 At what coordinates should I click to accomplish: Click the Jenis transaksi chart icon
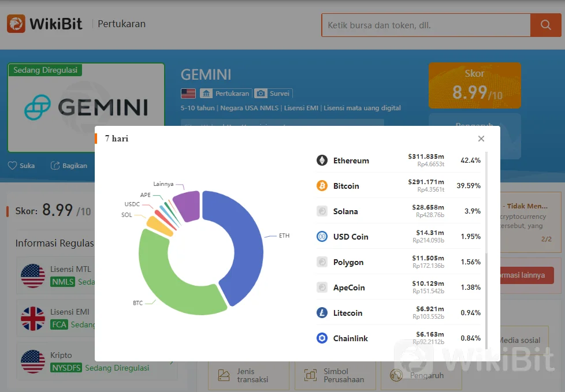224,375
